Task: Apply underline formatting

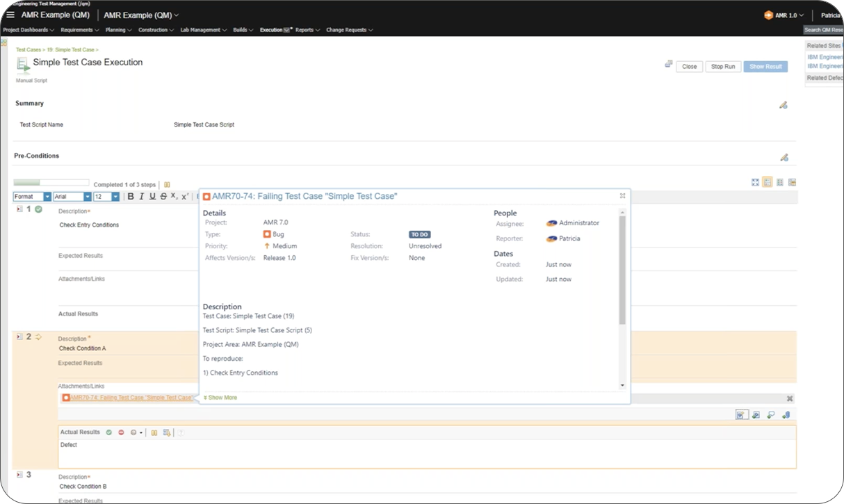Action: pyautogui.click(x=152, y=197)
